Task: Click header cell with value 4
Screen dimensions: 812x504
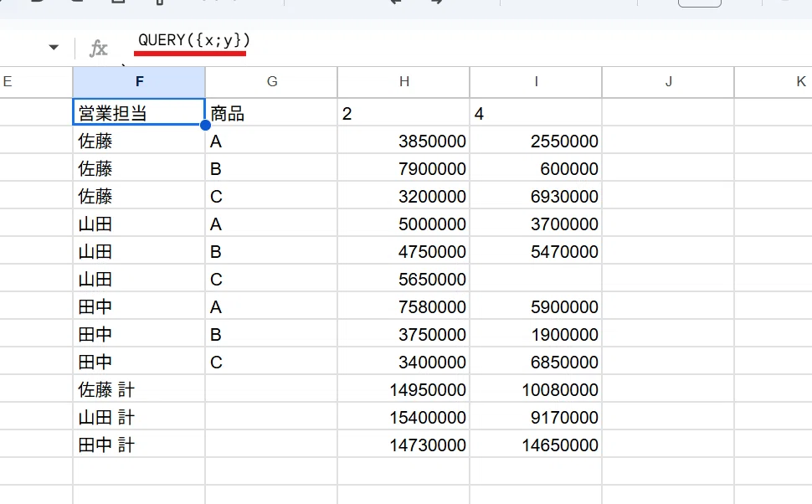Action: click(536, 112)
